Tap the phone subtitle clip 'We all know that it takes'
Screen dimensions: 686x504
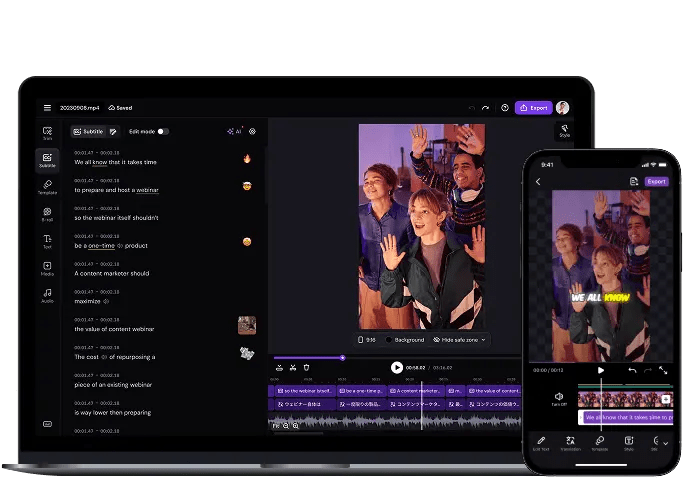[626, 417]
